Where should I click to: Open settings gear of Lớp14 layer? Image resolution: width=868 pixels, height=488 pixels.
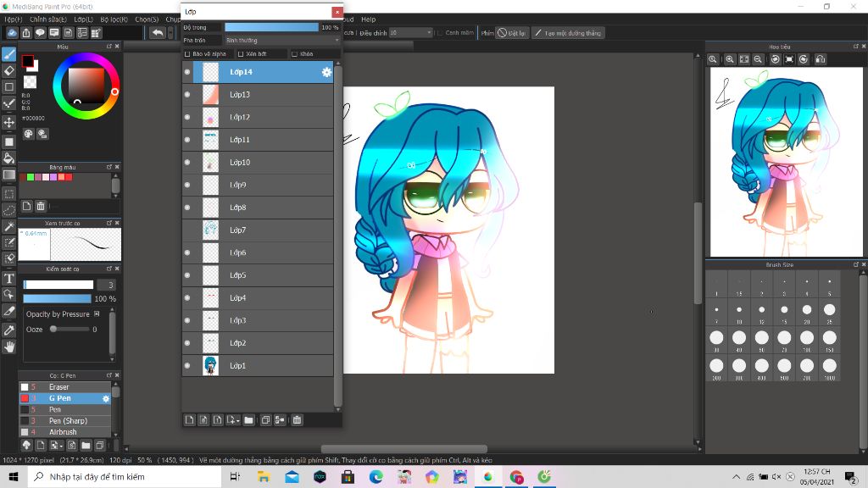click(x=326, y=72)
